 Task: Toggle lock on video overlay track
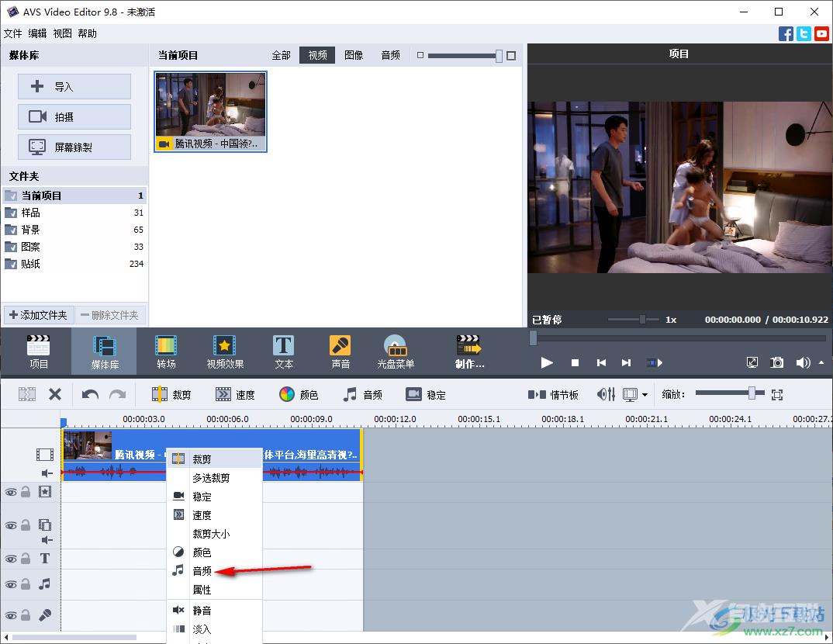click(x=26, y=525)
